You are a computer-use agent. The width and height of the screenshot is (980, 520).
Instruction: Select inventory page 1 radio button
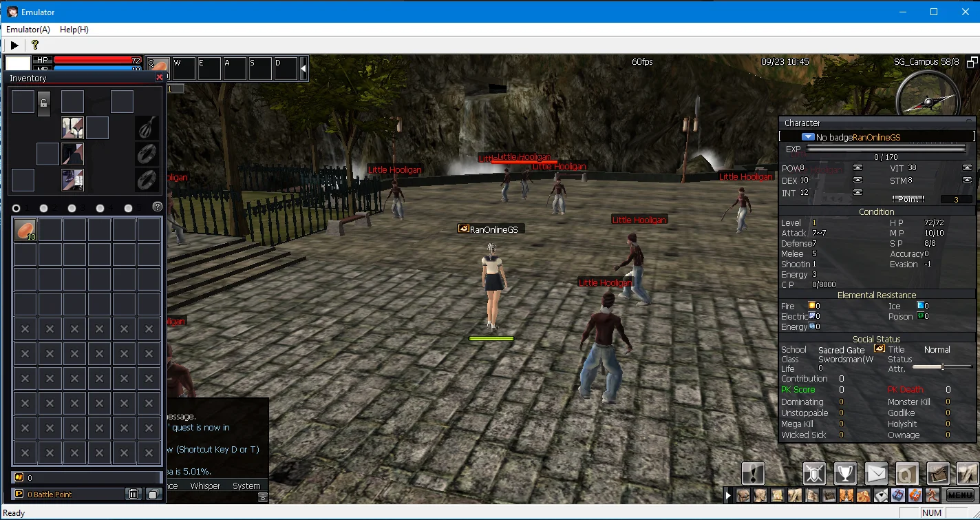tap(16, 208)
